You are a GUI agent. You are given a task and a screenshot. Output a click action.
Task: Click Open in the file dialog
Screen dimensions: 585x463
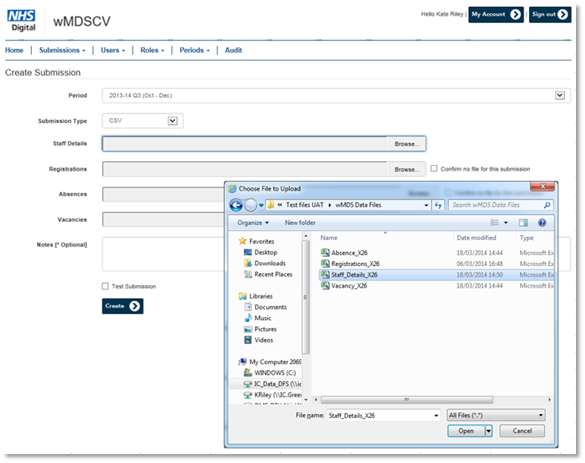[x=466, y=431]
